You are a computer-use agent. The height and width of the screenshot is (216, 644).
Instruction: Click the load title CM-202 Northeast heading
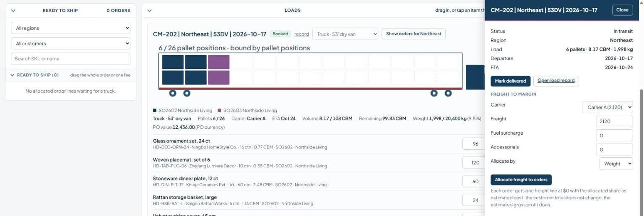click(x=210, y=34)
